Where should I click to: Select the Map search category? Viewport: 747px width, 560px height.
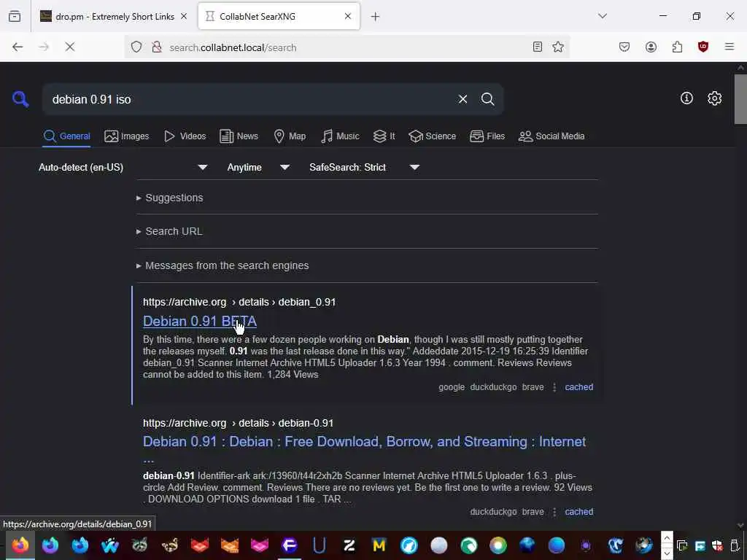(290, 136)
